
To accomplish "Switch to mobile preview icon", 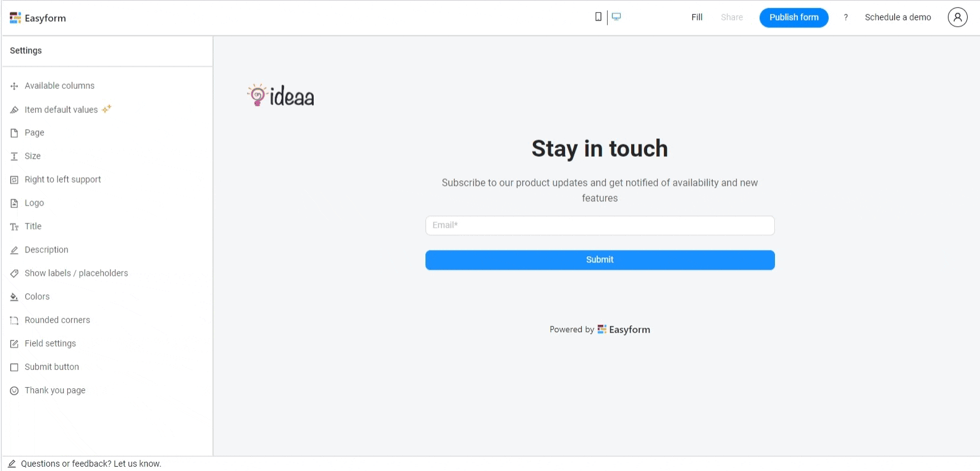I will click(598, 17).
